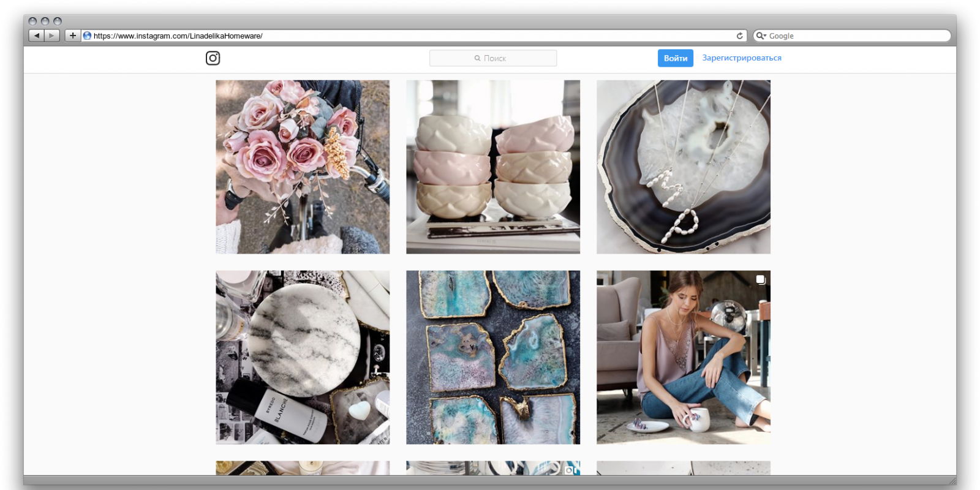The image size is (980, 490).
Task: Click the multi-photo carousel icon on the woman photo
Action: [x=760, y=280]
